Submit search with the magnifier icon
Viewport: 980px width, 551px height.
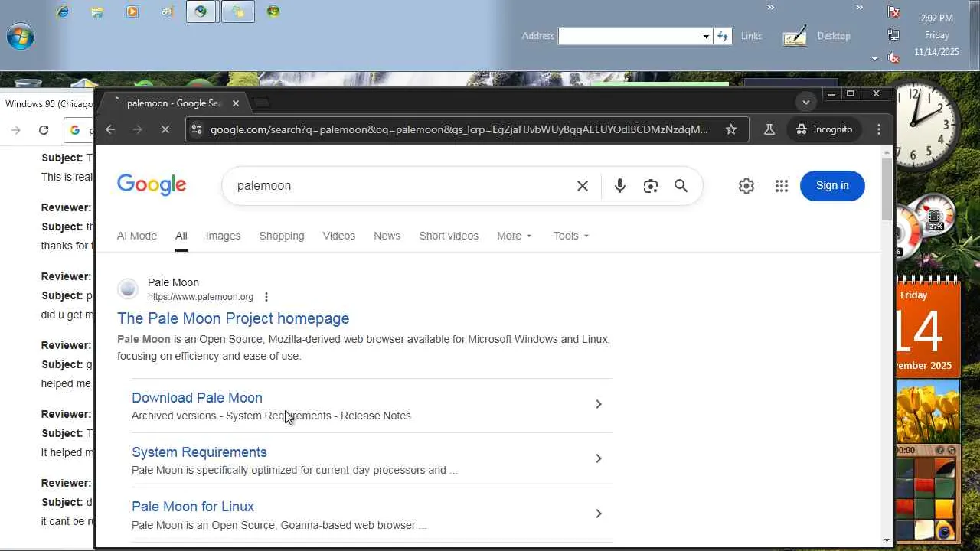pos(681,186)
